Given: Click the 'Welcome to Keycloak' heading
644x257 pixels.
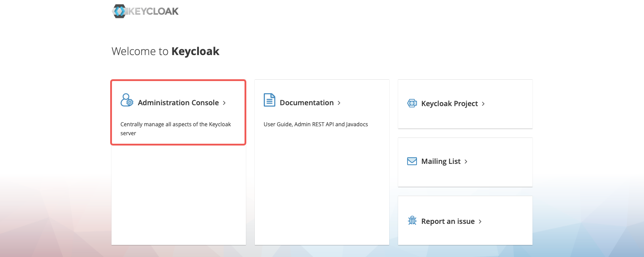Looking at the screenshot, I should click(x=165, y=51).
